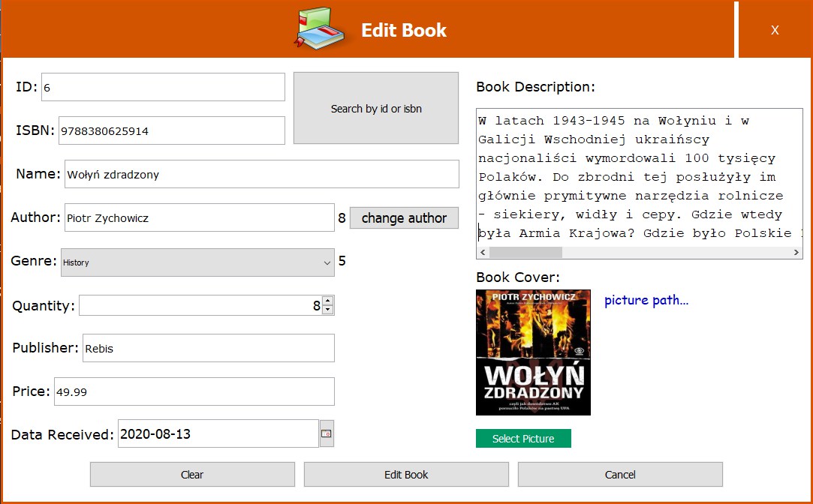Open the calendar picker for Data Received

pyautogui.click(x=326, y=433)
